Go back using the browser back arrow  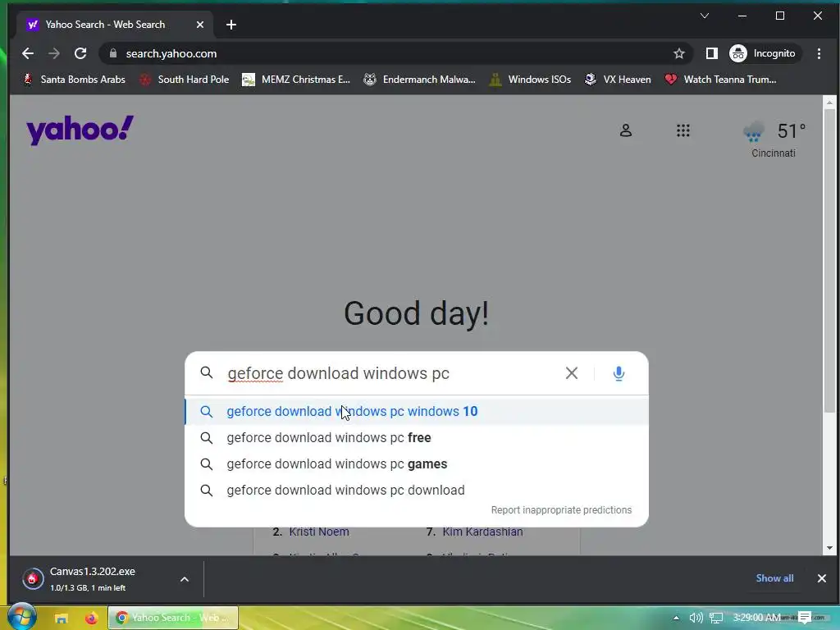tap(28, 53)
